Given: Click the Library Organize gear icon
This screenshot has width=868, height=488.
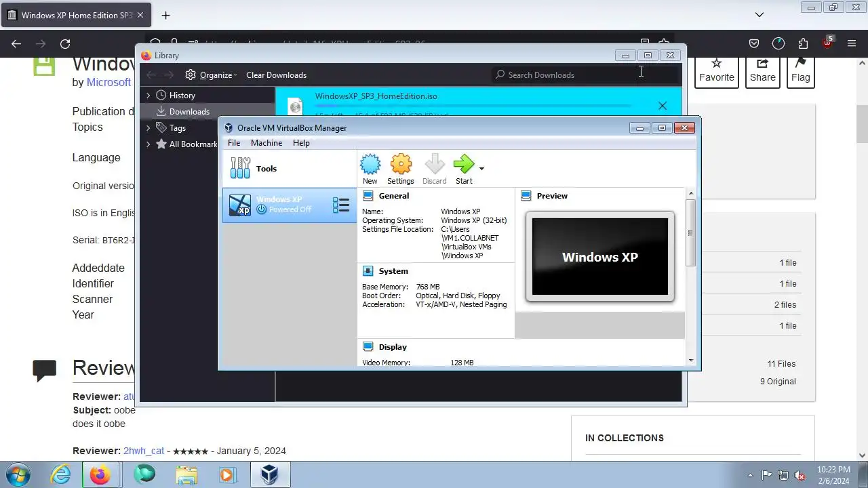Looking at the screenshot, I should pos(191,75).
